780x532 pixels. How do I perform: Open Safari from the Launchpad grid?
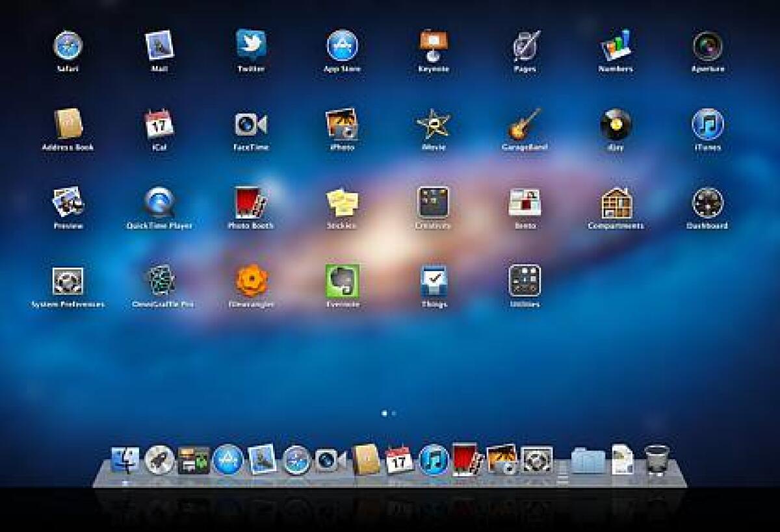(x=68, y=45)
